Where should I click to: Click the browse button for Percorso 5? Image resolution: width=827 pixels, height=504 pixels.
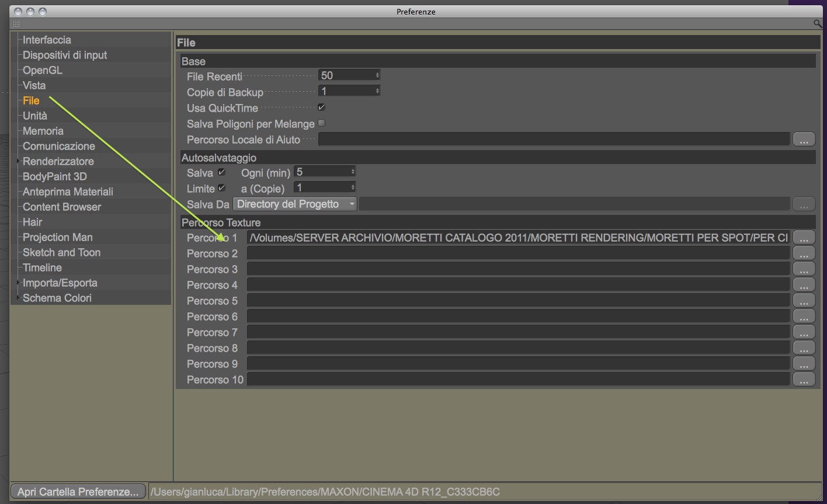coord(804,300)
